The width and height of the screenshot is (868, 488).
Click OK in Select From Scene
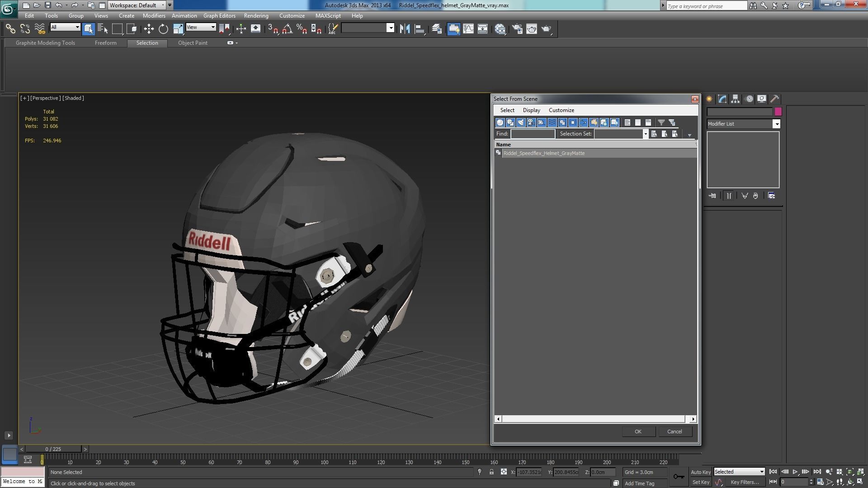coord(638,432)
